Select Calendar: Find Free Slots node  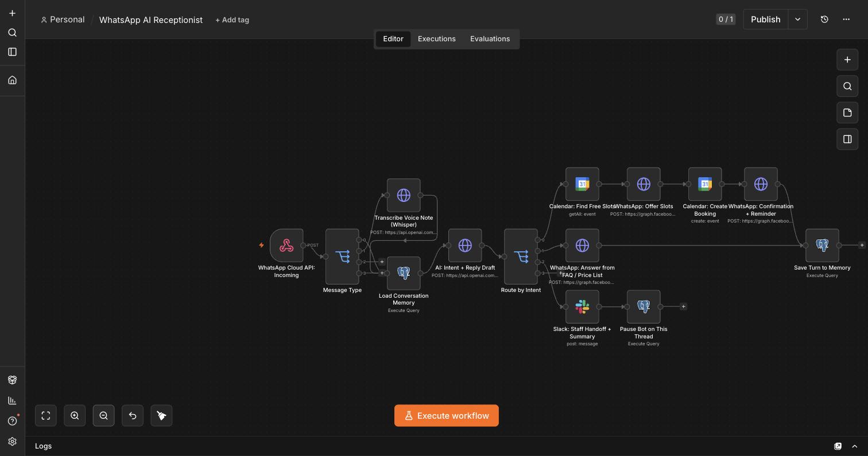coord(582,184)
